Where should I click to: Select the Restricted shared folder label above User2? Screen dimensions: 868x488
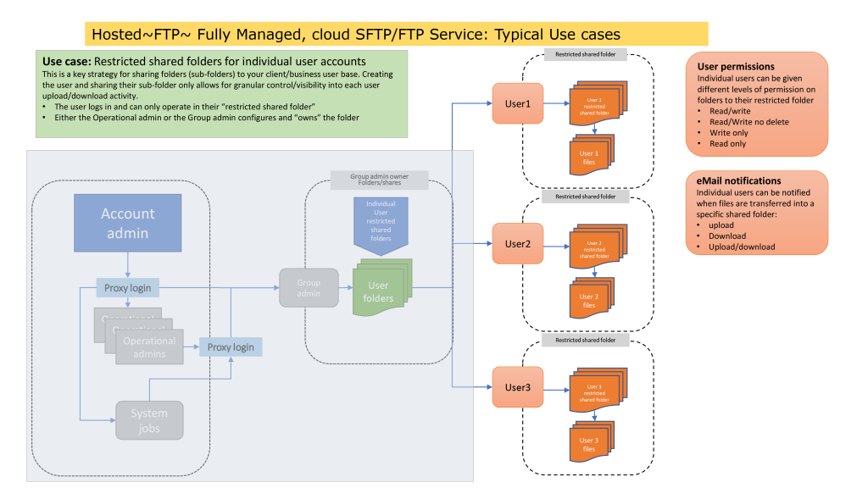pos(585,197)
